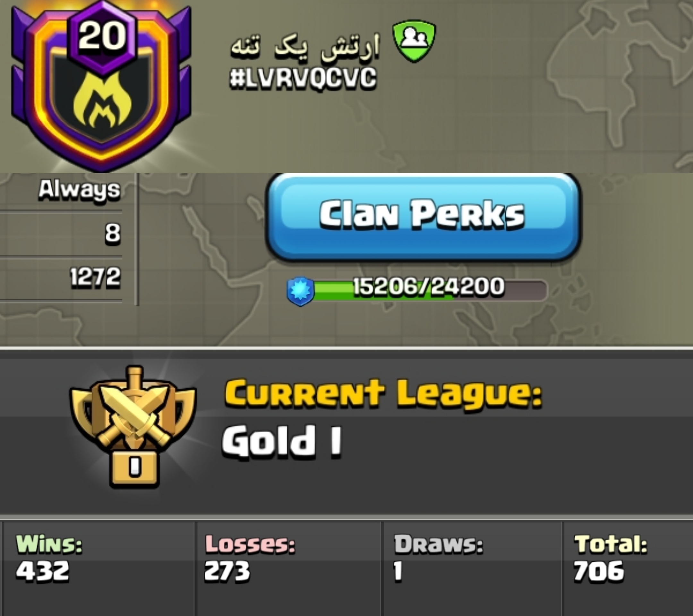The width and height of the screenshot is (693, 616).
Task: Select the Wins 432 stat cell
Action: (98, 569)
